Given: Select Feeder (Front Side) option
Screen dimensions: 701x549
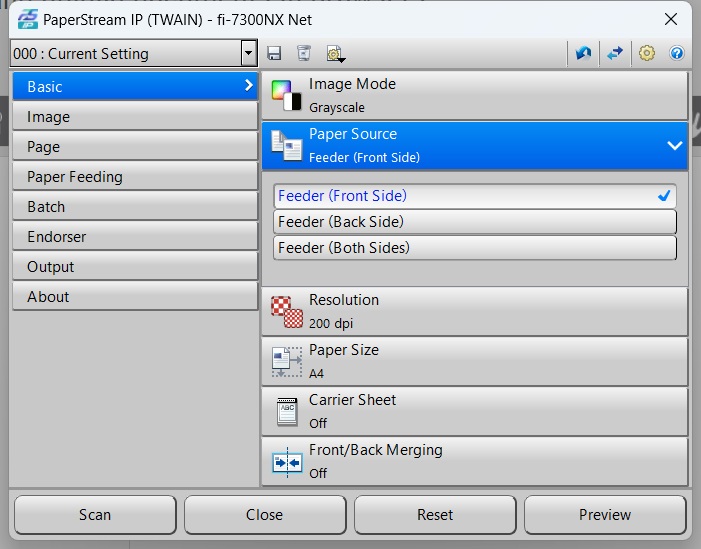Looking at the screenshot, I should (474, 196).
